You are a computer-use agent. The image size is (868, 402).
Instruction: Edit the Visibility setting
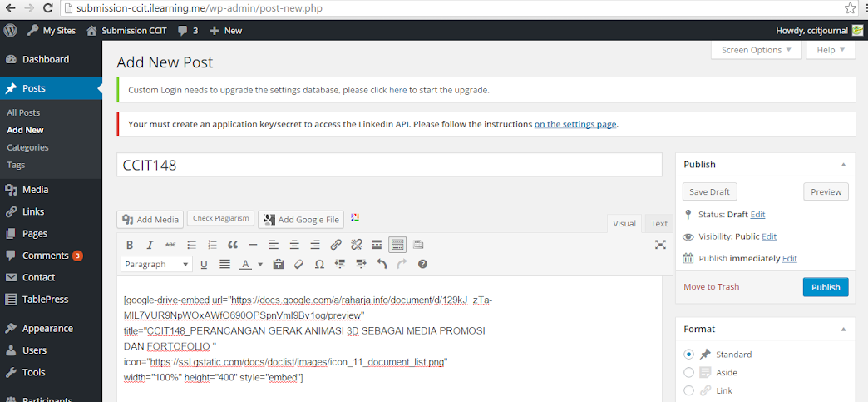[x=769, y=236]
